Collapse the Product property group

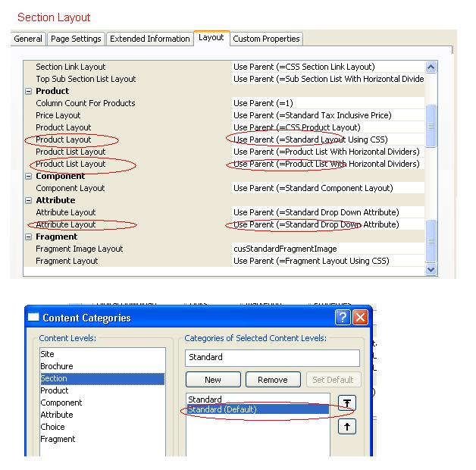tap(28, 91)
